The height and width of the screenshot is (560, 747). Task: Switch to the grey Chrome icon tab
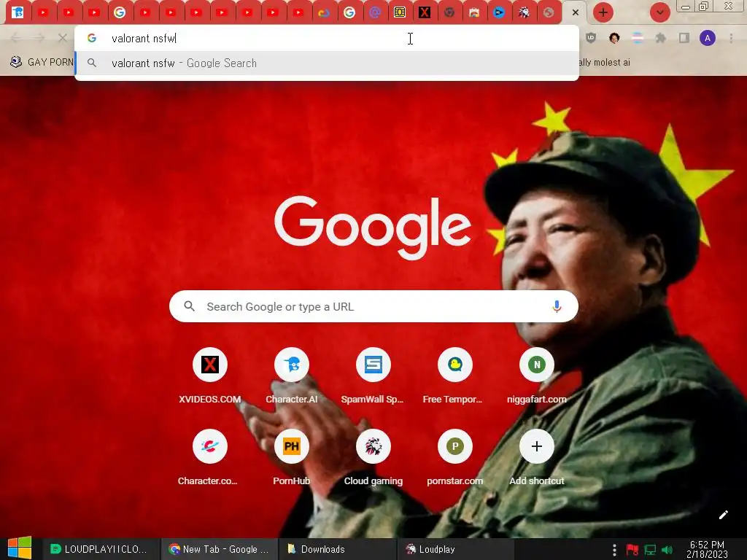click(x=449, y=12)
